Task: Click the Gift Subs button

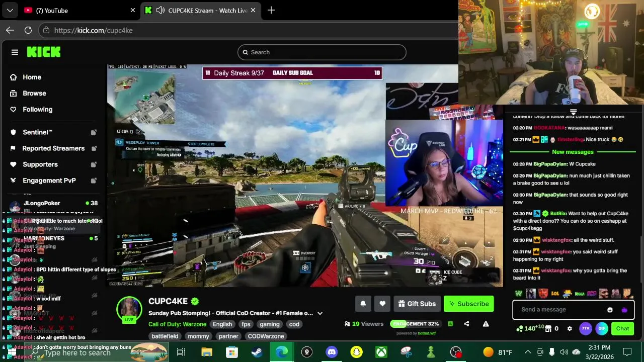Action: click(417, 304)
